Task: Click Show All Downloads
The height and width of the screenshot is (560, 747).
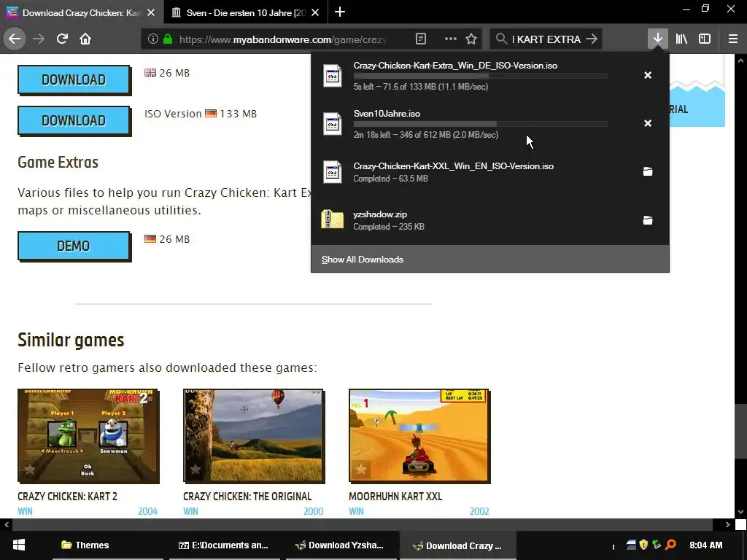Action: point(363,260)
